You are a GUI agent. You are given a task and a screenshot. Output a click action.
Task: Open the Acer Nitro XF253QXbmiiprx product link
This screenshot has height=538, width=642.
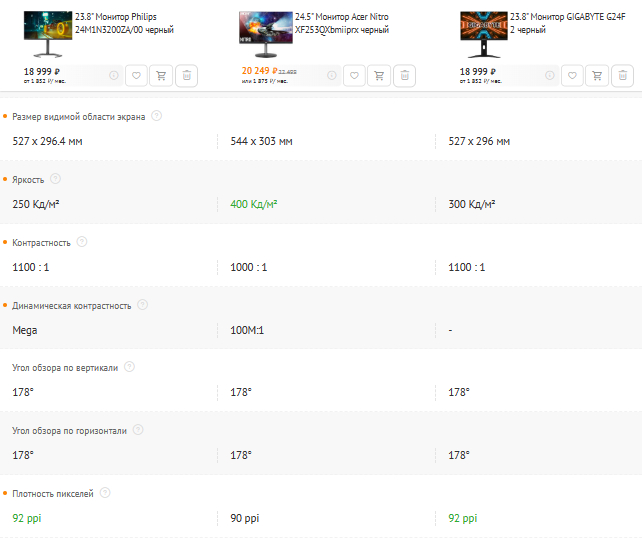[x=342, y=24]
